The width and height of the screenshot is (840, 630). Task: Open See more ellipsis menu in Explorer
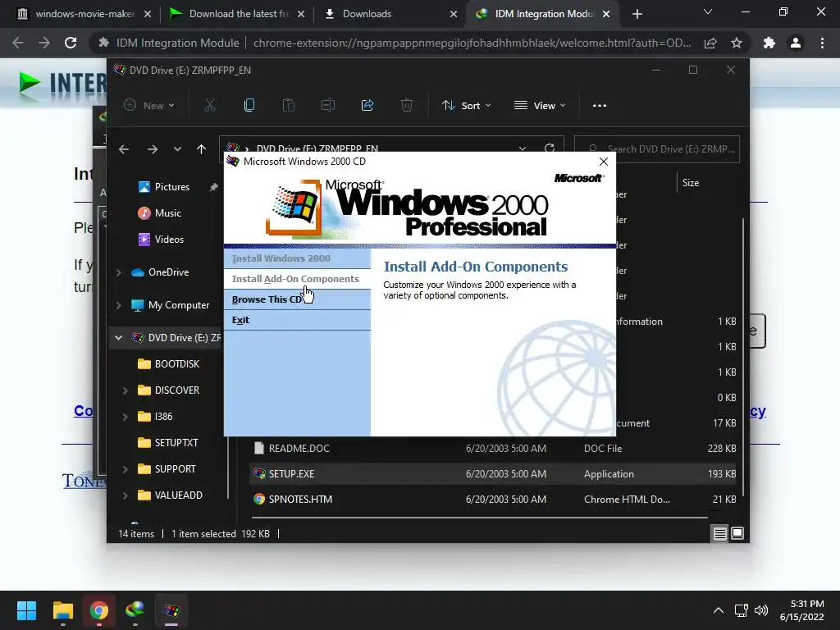coord(600,106)
